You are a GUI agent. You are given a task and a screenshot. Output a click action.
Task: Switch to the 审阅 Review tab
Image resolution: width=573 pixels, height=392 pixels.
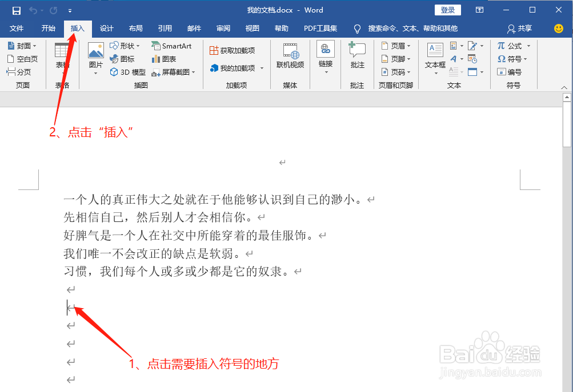[223, 29]
